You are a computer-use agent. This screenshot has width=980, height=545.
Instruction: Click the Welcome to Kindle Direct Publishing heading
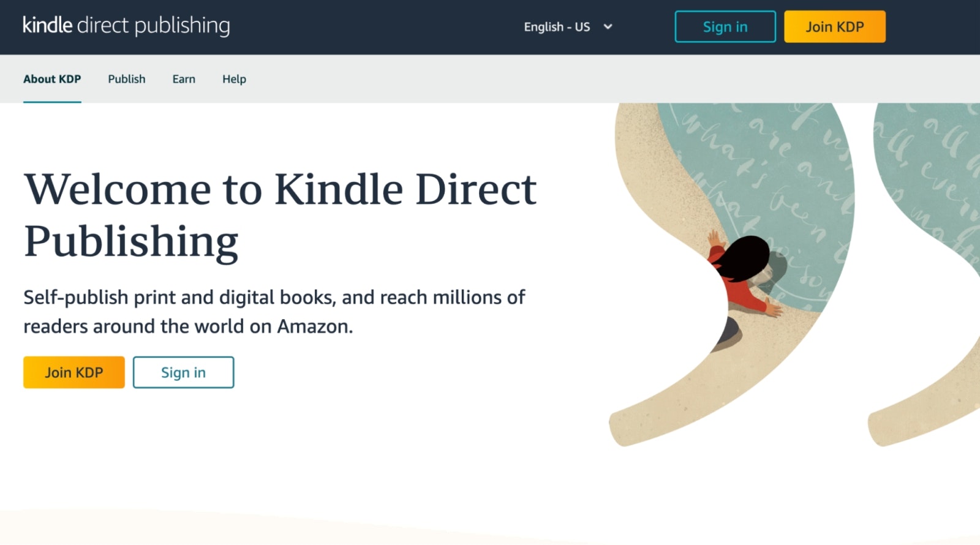(x=280, y=215)
